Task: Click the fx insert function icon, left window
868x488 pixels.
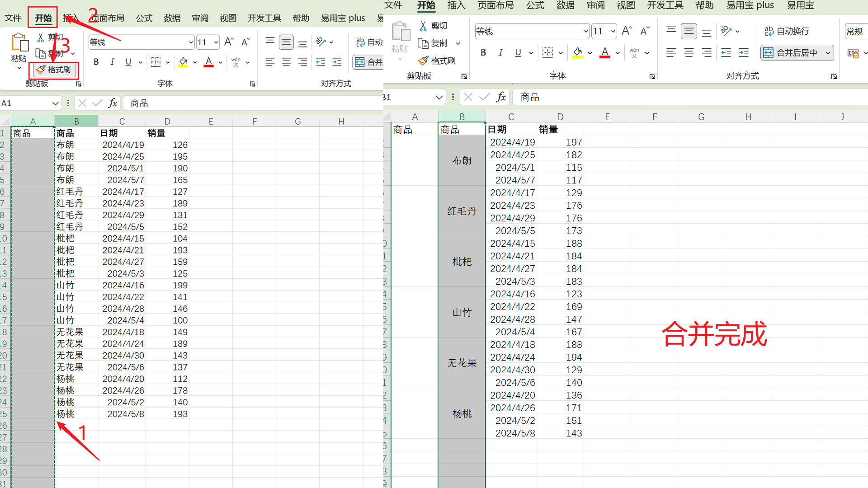Action: click(x=113, y=103)
